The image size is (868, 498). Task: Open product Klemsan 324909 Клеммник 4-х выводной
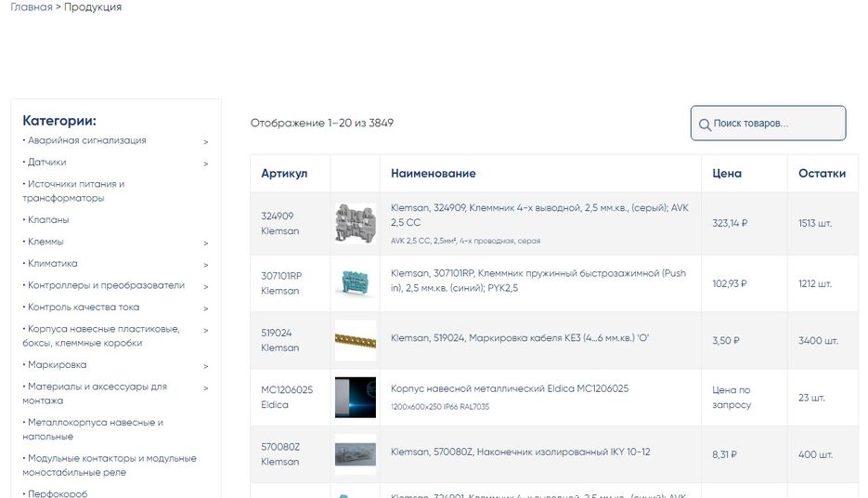[539, 215]
